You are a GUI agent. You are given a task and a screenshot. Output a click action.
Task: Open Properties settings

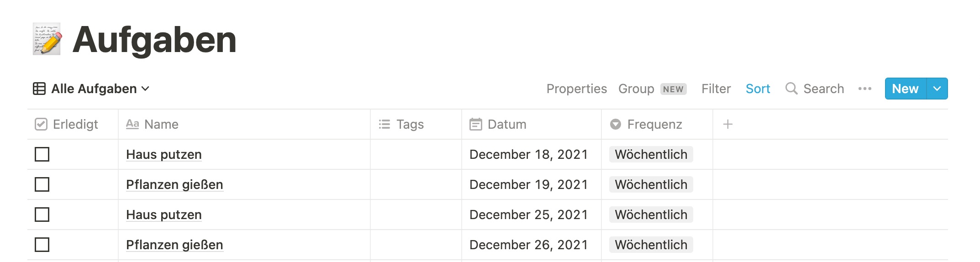tap(576, 89)
